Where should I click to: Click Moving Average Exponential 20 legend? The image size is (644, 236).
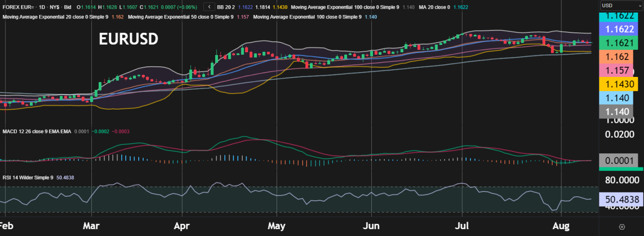(x=56, y=17)
